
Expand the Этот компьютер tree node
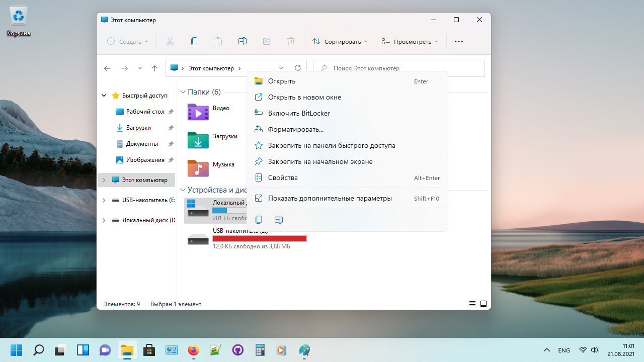pos(104,180)
